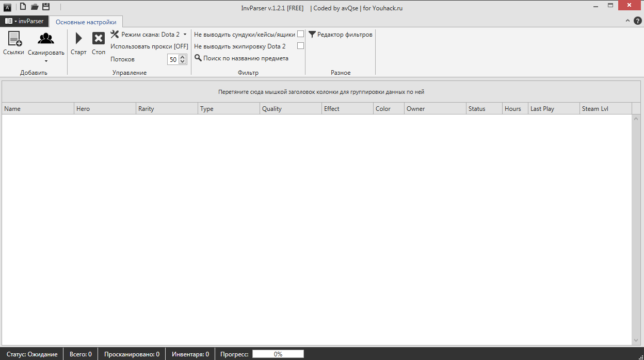
Task: Increase thread count with stepper up arrow
Action: tap(182, 57)
